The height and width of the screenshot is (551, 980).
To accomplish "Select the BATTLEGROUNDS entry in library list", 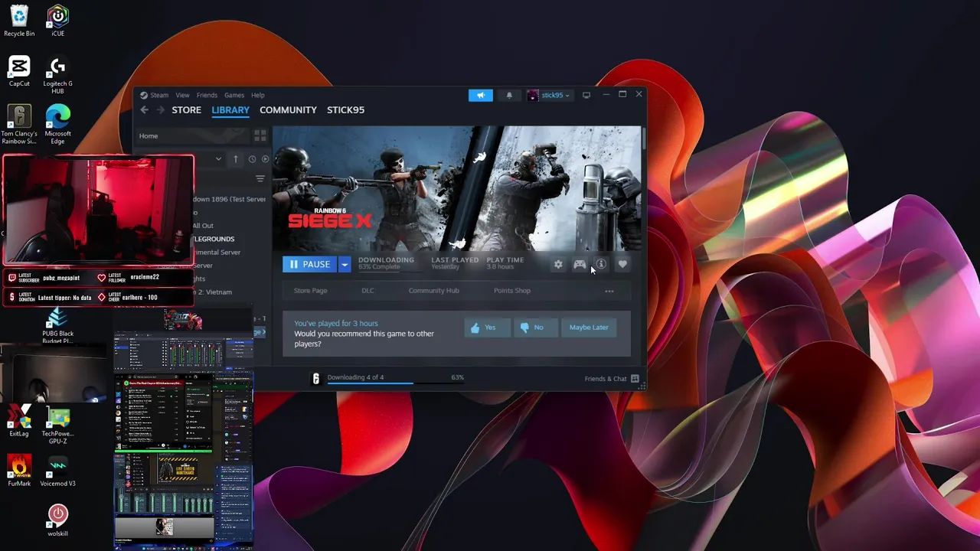I will (x=213, y=239).
